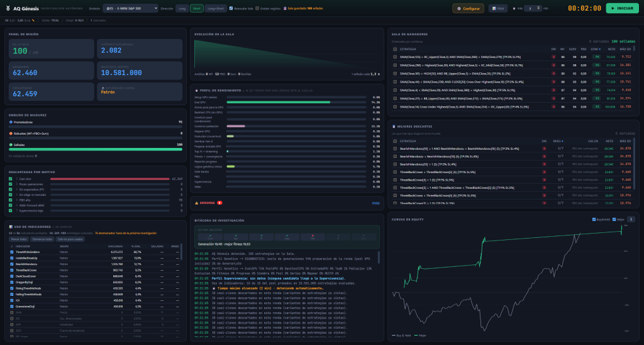Viewport: 644px width, 345px height.
Task: Click Marcar todos button
Action: [19, 239]
